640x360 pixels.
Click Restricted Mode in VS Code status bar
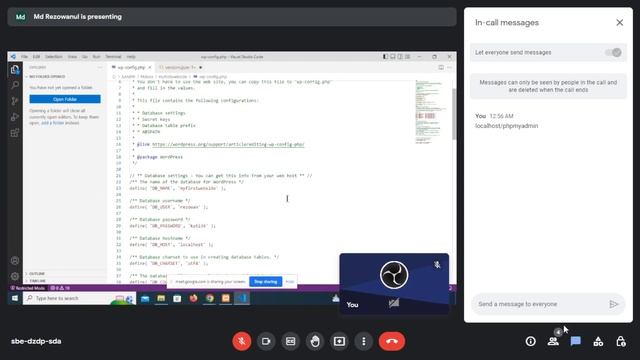[x=28, y=288]
